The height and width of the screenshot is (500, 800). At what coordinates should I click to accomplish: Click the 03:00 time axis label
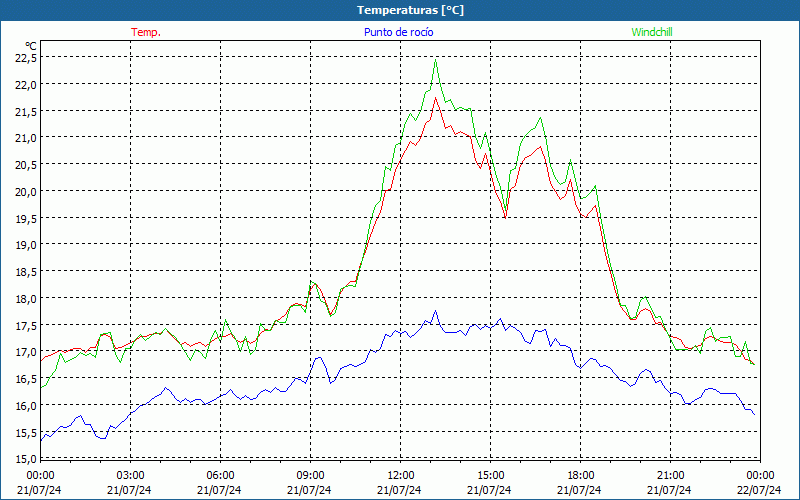coord(131,476)
